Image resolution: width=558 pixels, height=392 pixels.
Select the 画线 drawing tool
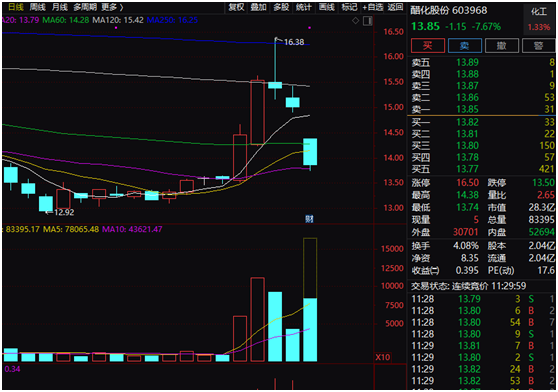point(327,7)
